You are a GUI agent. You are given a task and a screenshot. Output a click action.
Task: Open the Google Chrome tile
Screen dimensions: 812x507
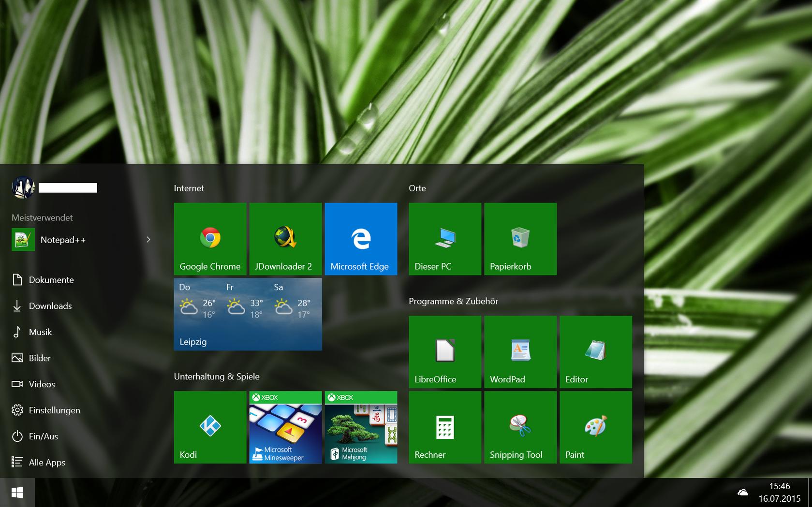[x=210, y=239]
